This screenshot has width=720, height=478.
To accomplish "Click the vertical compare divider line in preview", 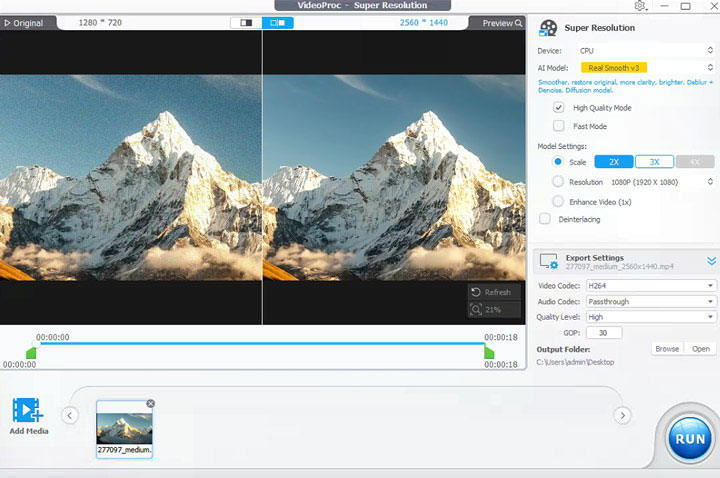I will [262, 177].
